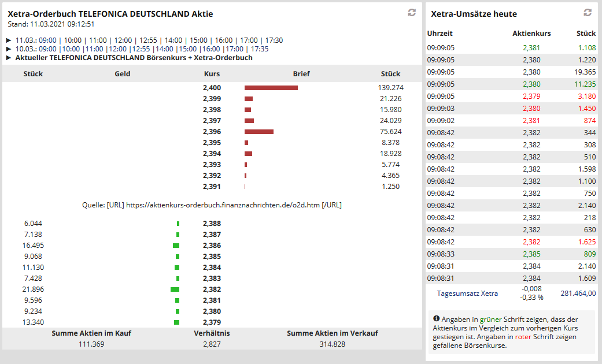Refresh the Xetra-Umsätze heute panel
602x364 pixels.
tap(588, 13)
